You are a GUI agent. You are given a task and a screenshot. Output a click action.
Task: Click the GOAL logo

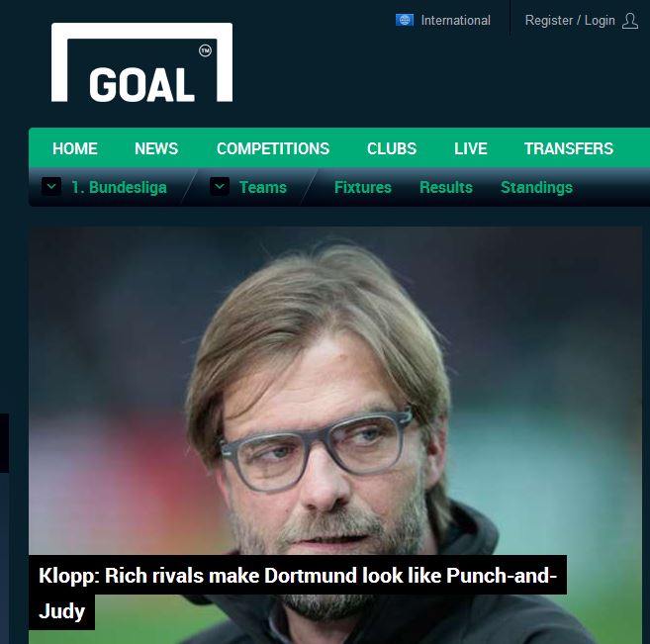pos(141,62)
